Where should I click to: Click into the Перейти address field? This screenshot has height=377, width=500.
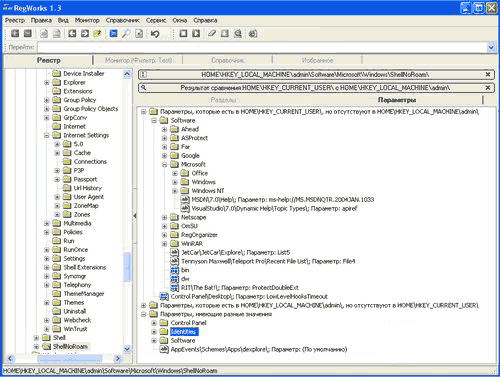[x=262, y=47]
